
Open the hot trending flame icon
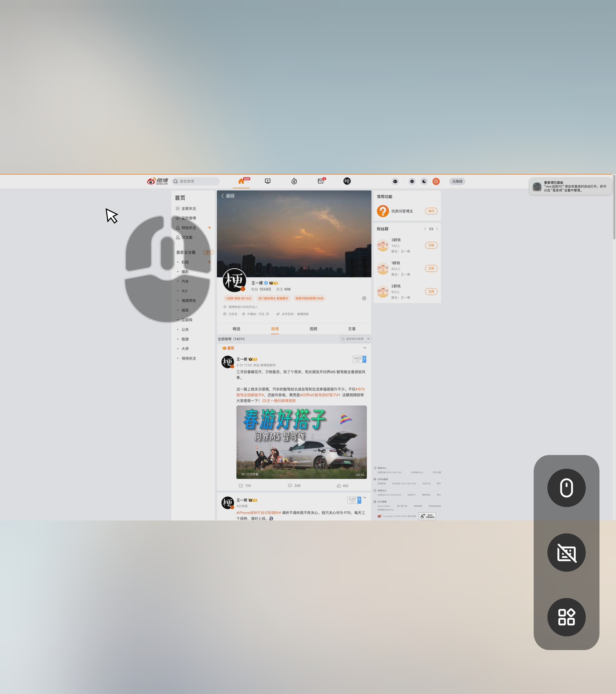(294, 181)
